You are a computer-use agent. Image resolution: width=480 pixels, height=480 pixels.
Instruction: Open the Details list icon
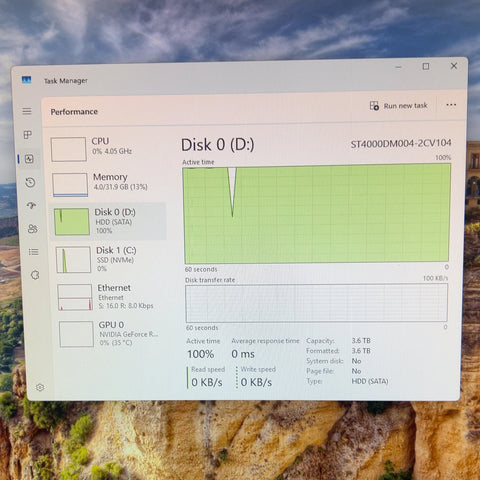[34, 252]
